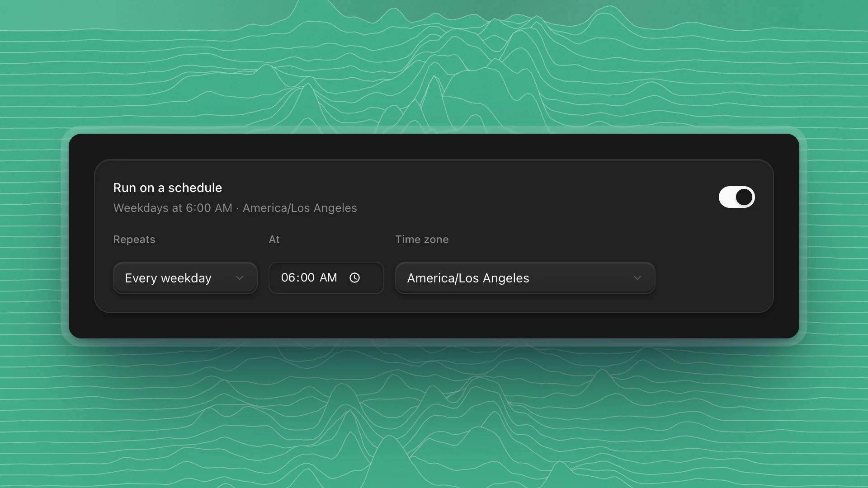
Task: Toggle the Run on a schedule switch
Action: click(736, 197)
